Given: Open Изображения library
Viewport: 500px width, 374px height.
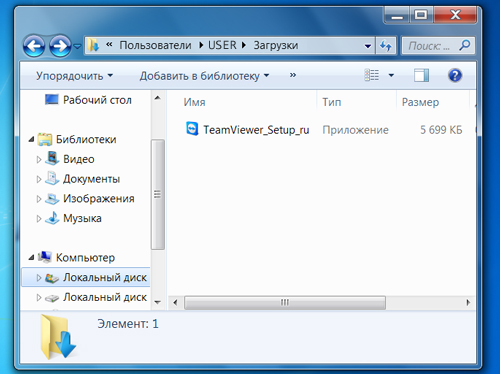Looking at the screenshot, I should [x=99, y=199].
